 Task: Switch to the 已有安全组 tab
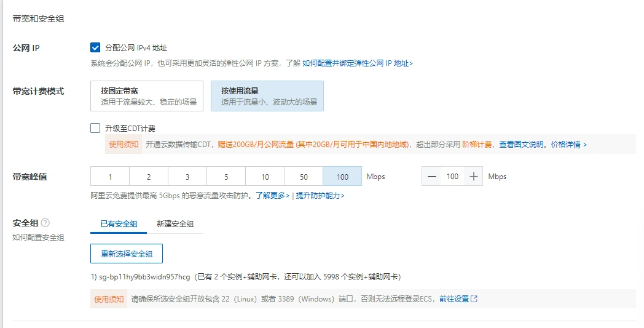tap(119, 224)
